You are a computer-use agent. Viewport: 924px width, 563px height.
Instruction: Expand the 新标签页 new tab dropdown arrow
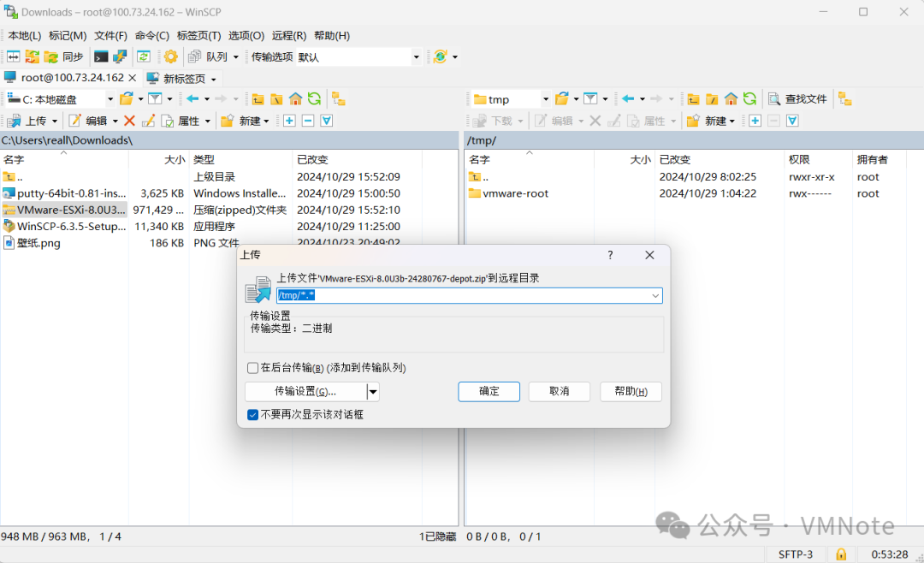(x=213, y=79)
